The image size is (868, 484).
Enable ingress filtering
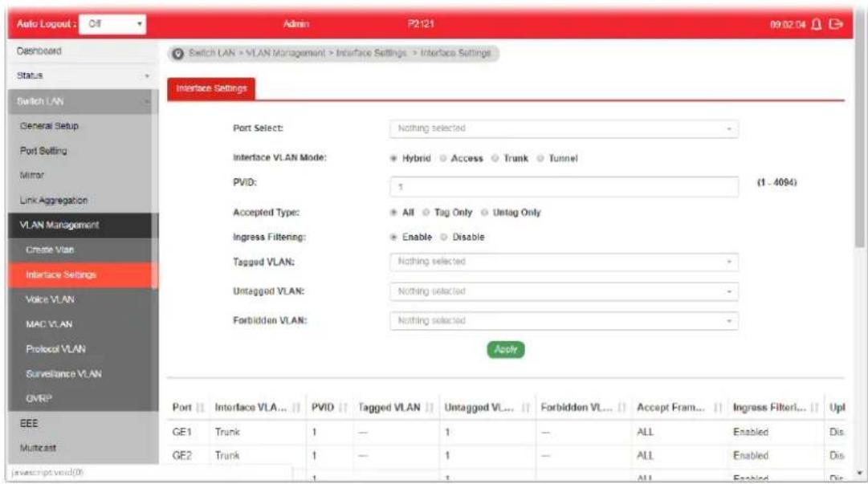pyautogui.click(x=393, y=238)
